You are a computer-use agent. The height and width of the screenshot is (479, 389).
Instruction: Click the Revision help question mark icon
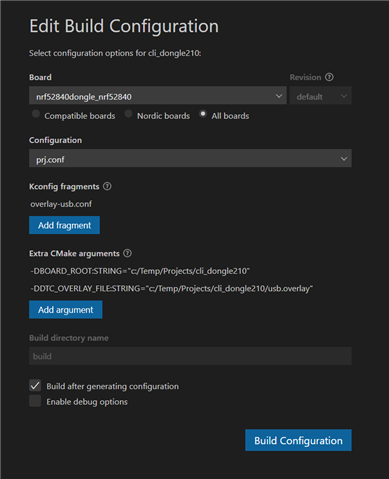coord(329,77)
